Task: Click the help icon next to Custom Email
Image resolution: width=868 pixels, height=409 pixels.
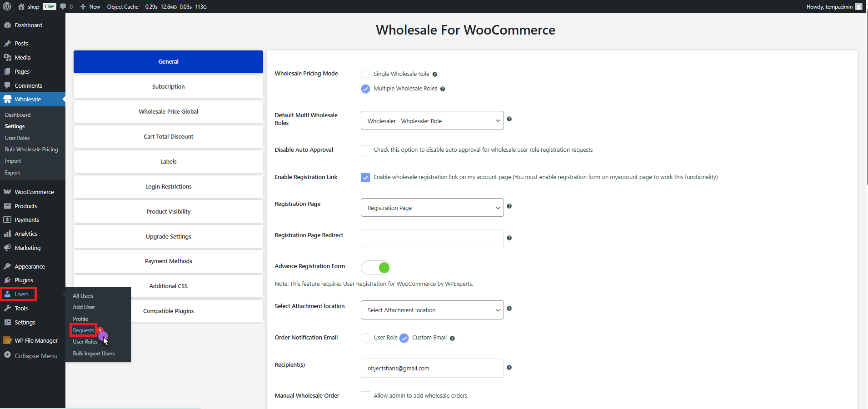Action: (452, 338)
